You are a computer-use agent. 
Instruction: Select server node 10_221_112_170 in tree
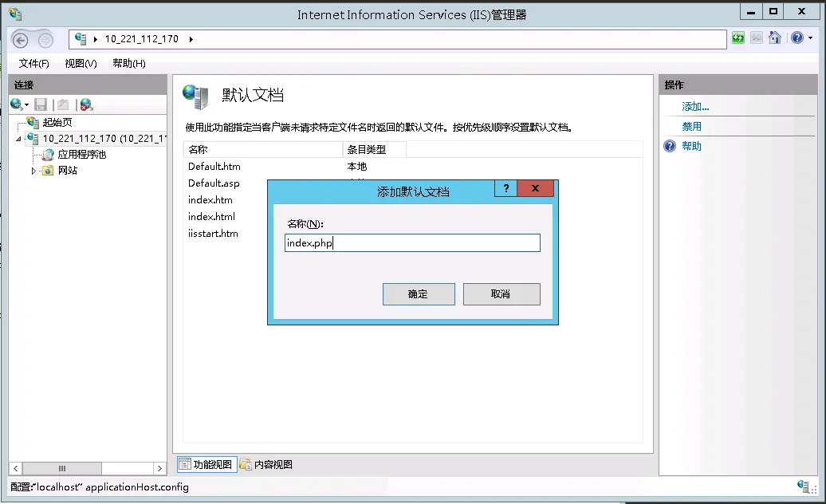[x=104, y=139]
